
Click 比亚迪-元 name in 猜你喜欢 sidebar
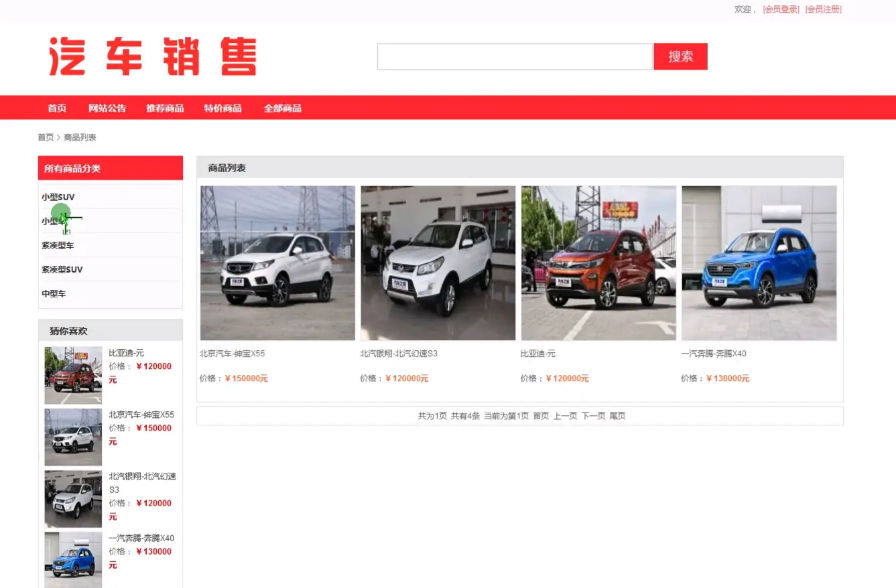(x=127, y=353)
